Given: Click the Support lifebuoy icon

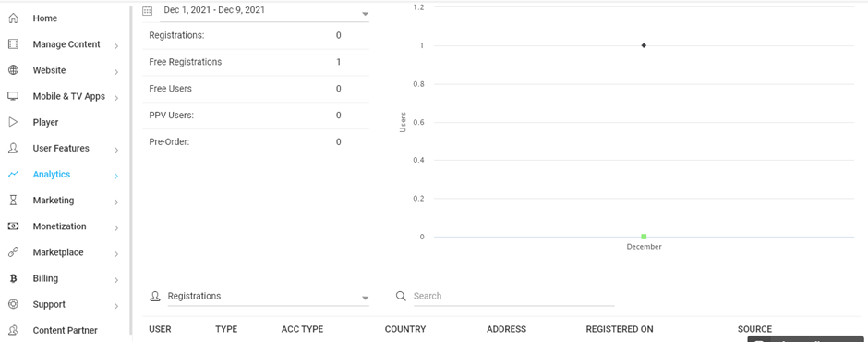Looking at the screenshot, I should point(13,304).
